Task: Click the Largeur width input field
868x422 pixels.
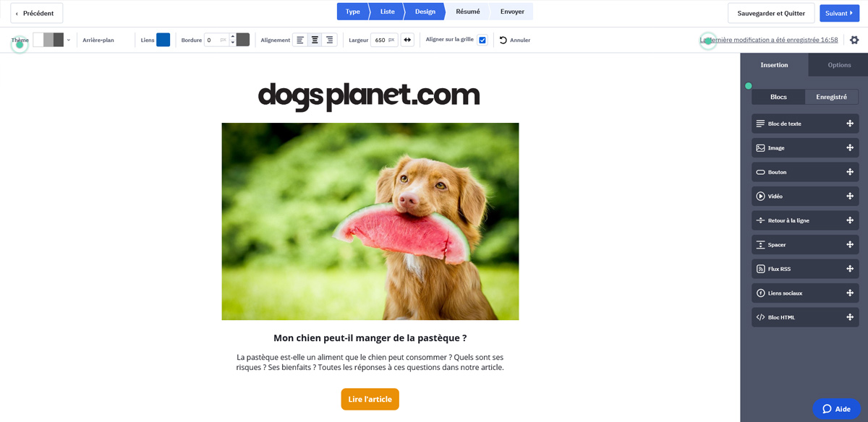Action: (384, 40)
